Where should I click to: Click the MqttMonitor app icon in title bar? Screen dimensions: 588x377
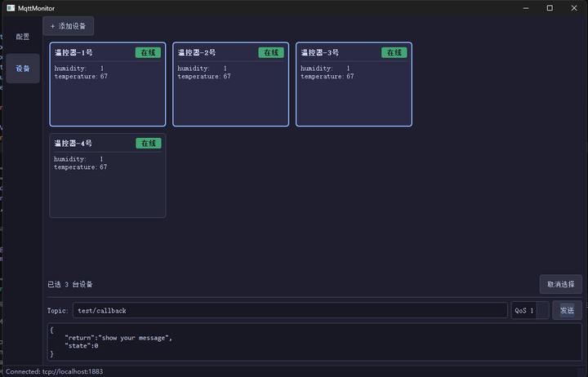click(x=11, y=8)
